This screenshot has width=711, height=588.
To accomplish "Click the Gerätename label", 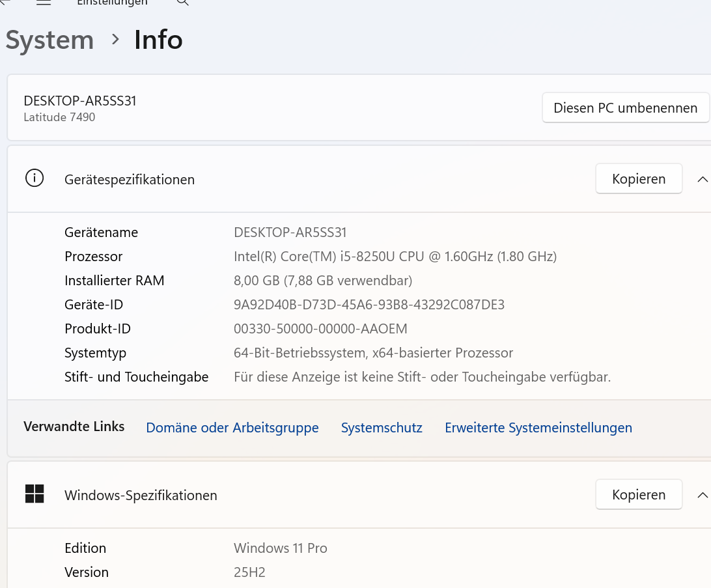I will coord(101,232).
